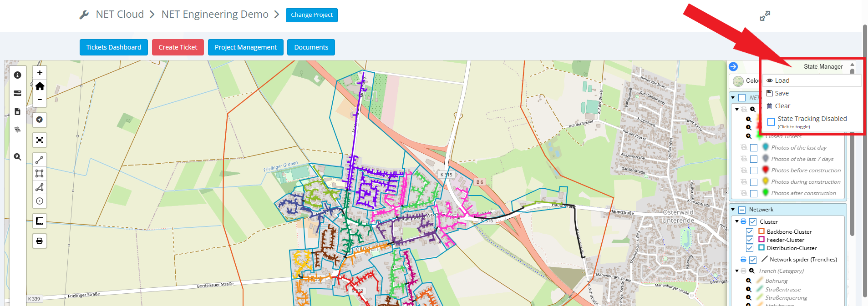Click the geolocation arrow icon
This screenshot has height=306, width=868.
pos(40,120)
